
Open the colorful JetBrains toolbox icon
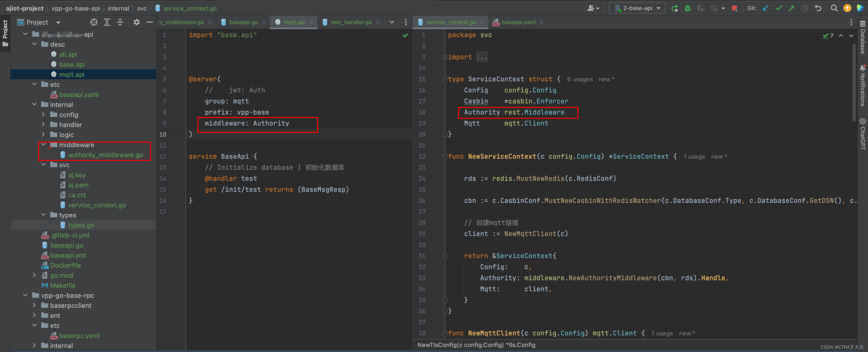pyautogui.click(x=860, y=9)
